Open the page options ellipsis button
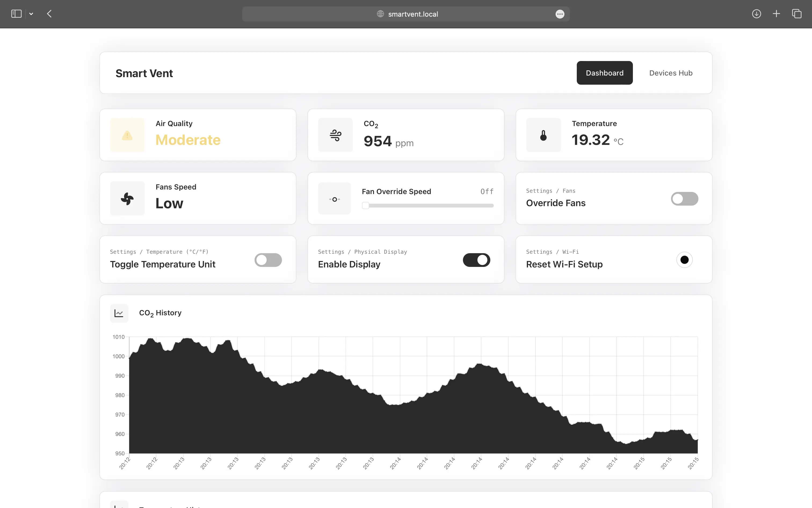 tap(560, 14)
